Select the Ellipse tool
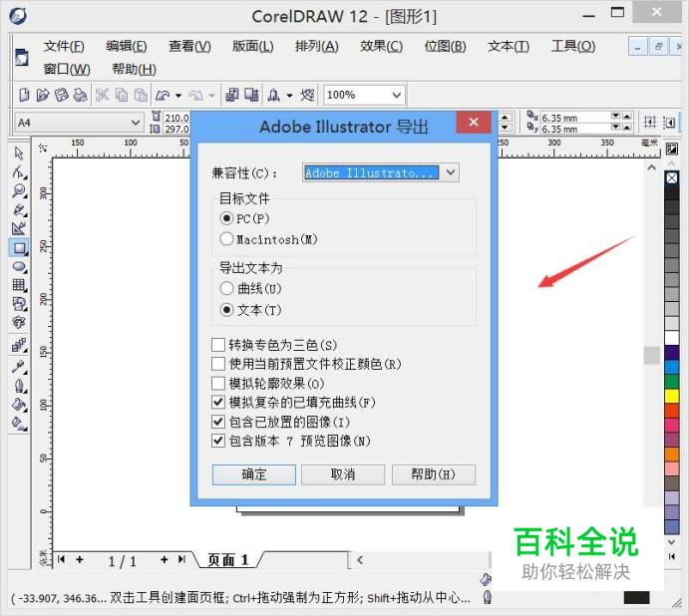 tap(19, 267)
